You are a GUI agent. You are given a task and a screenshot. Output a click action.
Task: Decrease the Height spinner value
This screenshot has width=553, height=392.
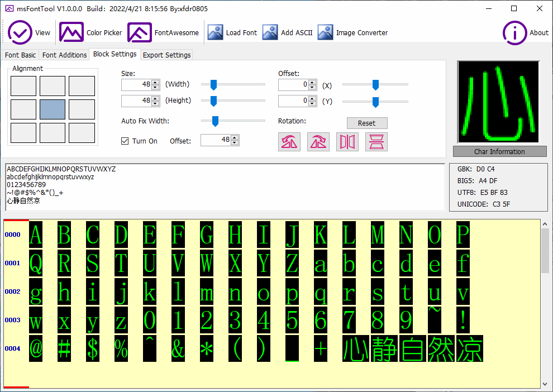pyautogui.click(x=155, y=103)
